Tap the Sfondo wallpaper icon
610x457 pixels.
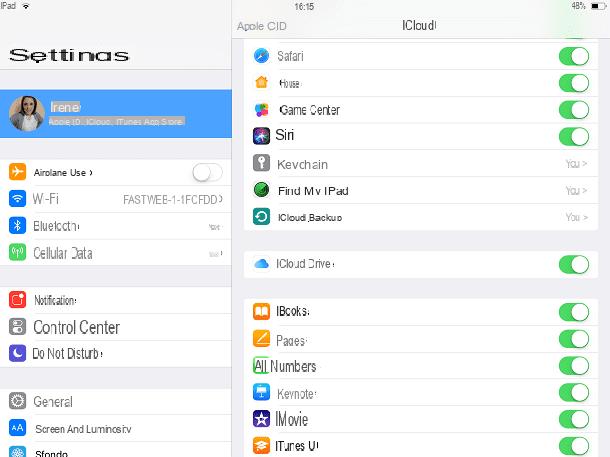(18, 452)
